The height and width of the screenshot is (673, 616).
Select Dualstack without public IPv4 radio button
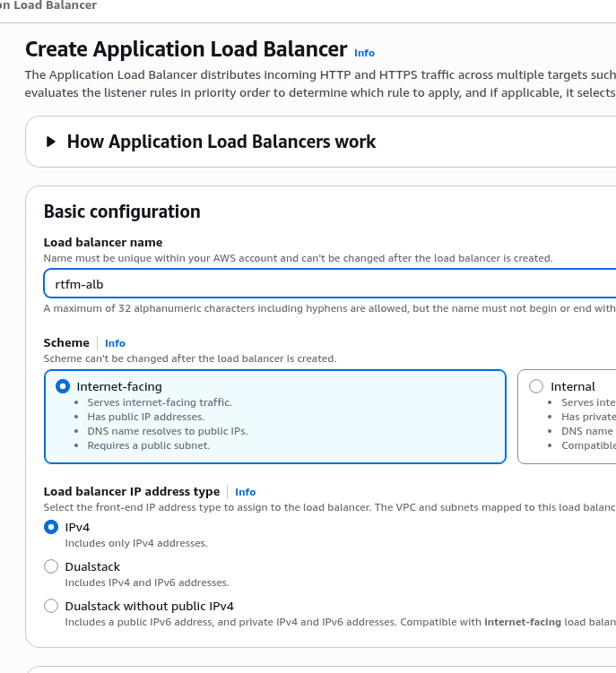51,606
